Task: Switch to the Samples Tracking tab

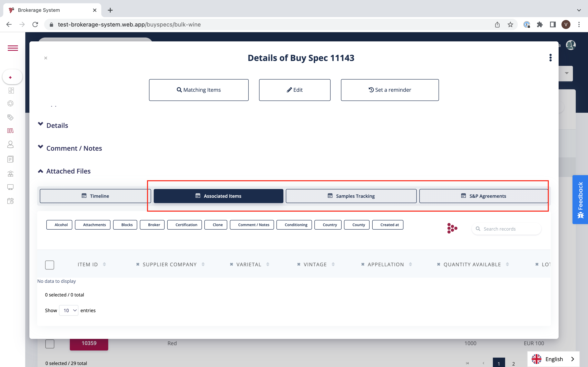Action: coord(351,196)
